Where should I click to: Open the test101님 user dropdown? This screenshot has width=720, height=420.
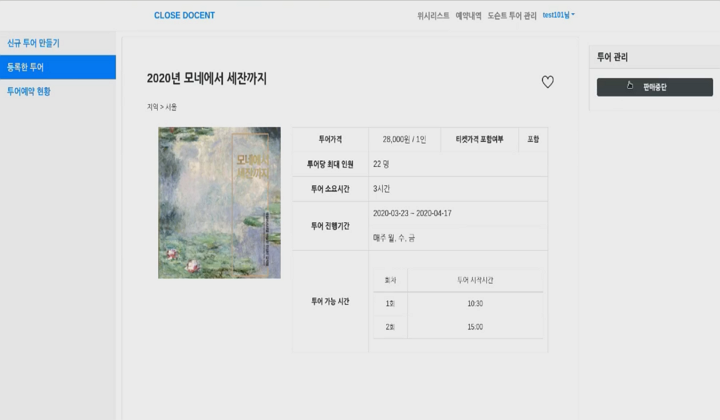(x=558, y=15)
